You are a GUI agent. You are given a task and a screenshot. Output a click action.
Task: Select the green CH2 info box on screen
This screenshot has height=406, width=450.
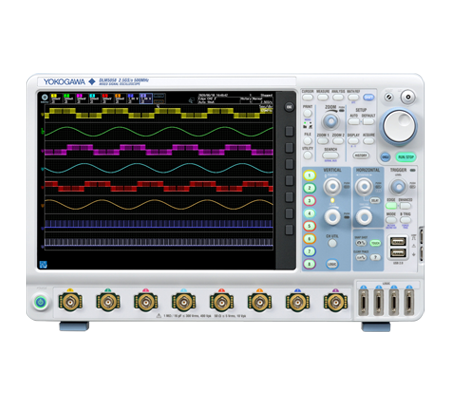[69, 98]
